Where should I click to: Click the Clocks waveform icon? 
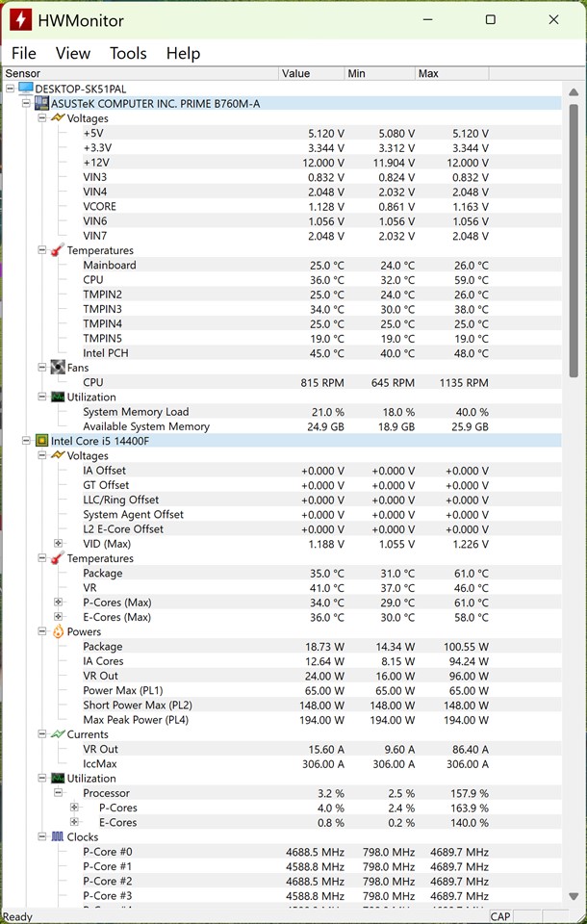point(58,837)
